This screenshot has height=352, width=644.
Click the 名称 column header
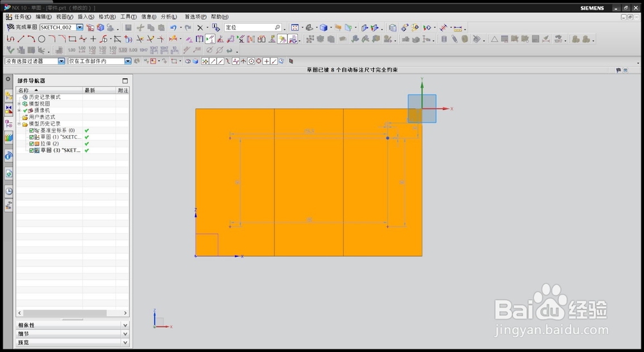point(50,90)
